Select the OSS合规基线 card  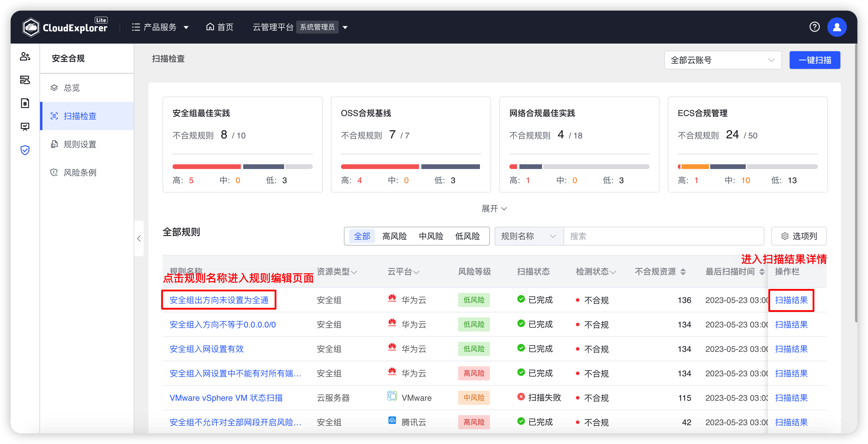411,145
